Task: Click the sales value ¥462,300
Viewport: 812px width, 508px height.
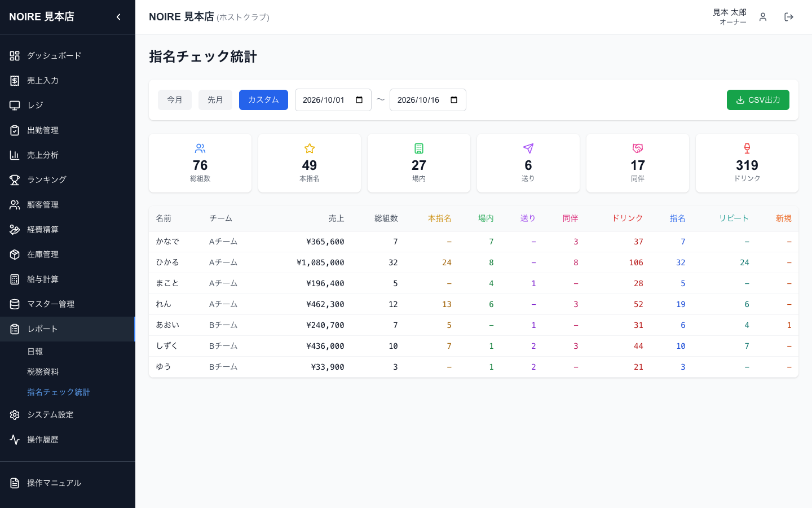Action: tap(325, 304)
